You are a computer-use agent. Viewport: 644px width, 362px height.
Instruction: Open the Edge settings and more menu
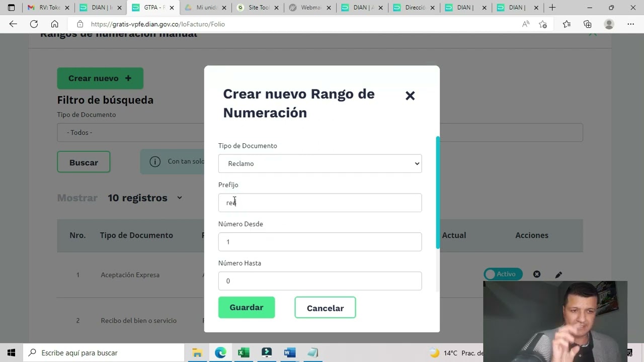pyautogui.click(x=630, y=24)
